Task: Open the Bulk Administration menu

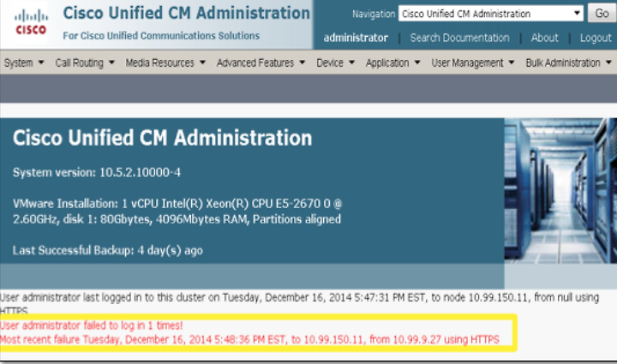Action: 569,63
